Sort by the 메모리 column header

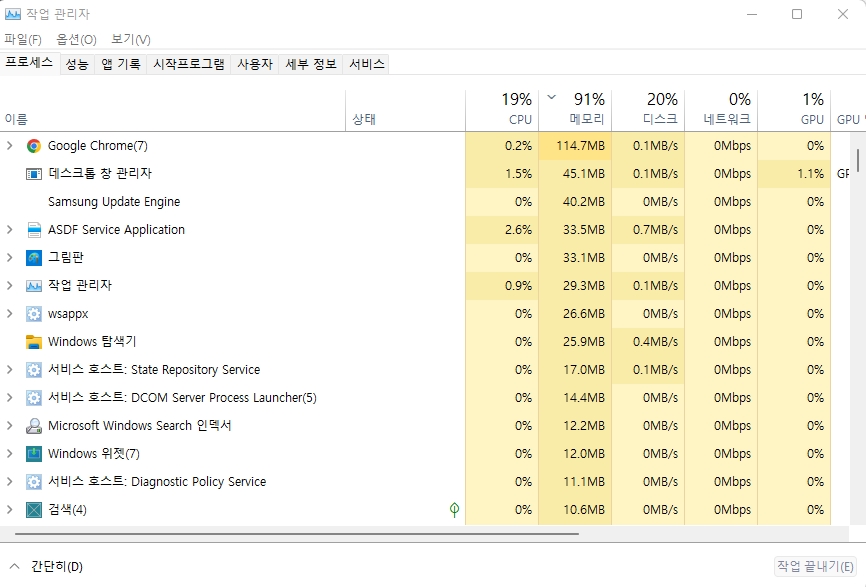[575, 111]
